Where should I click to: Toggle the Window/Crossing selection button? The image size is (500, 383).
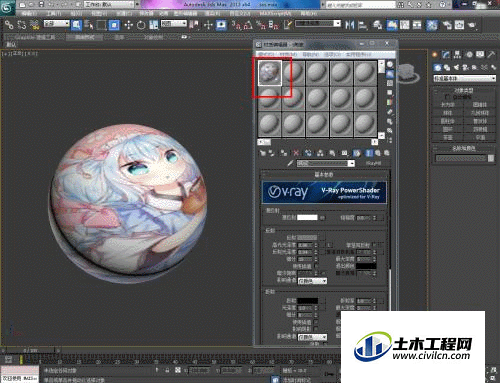(x=114, y=25)
